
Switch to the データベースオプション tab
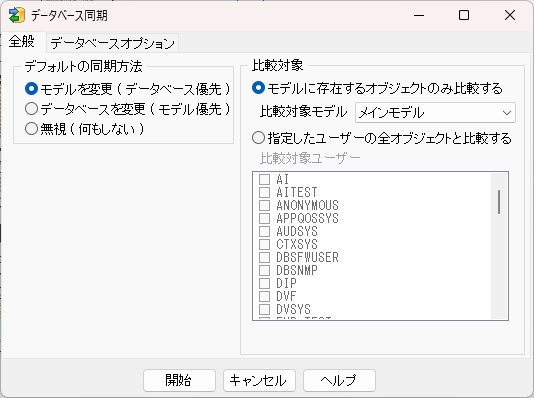click(112, 43)
